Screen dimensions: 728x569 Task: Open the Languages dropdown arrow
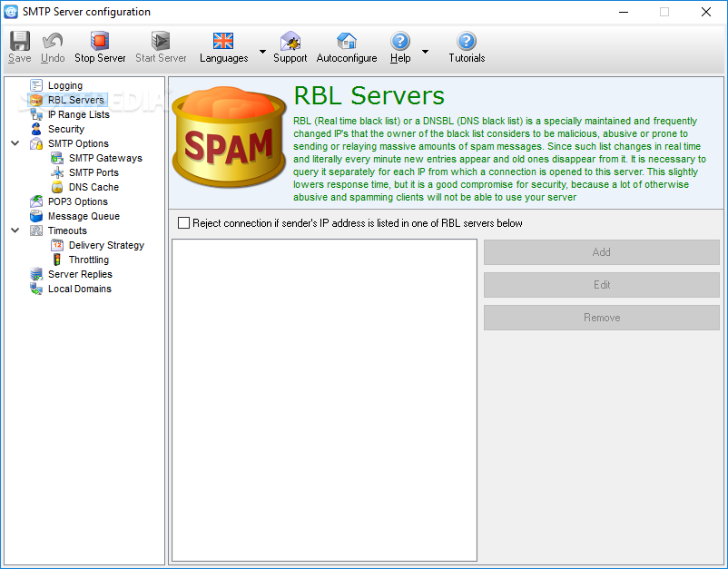(262, 51)
